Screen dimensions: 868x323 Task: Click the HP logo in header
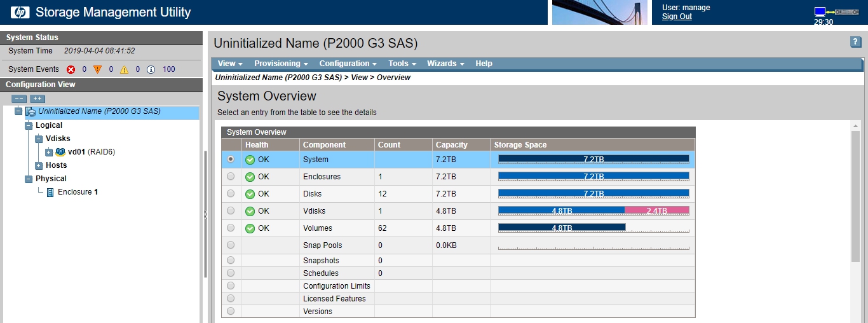coord(20,12)
